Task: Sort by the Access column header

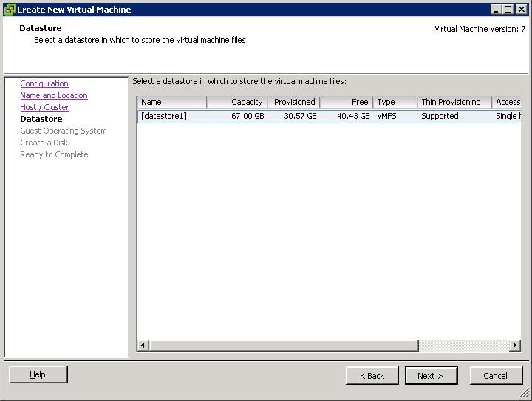Action: tap(507, 102)
